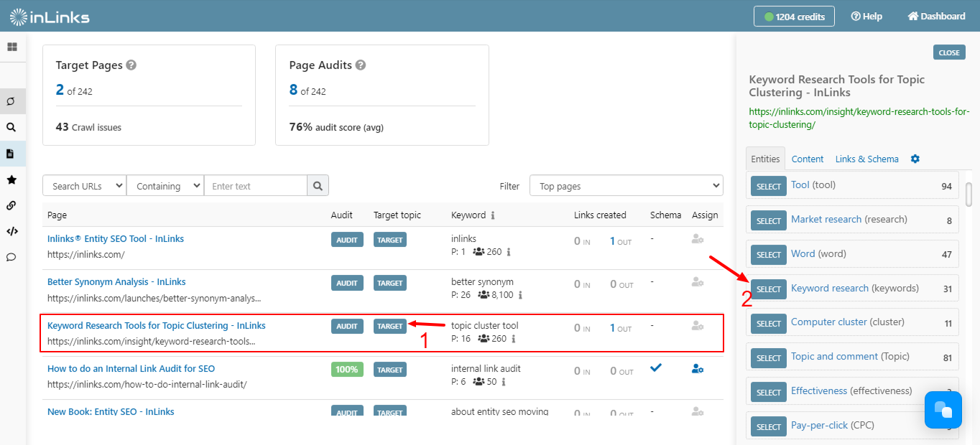Open Inlinks Entity SEO Tool page link
The height and width of the screenshot is (445, 980).
(x=116, y=238)
